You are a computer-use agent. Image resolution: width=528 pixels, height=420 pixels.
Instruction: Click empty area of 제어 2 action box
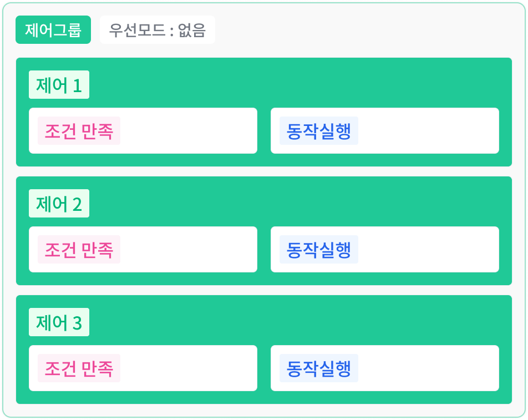coord(428,250)
